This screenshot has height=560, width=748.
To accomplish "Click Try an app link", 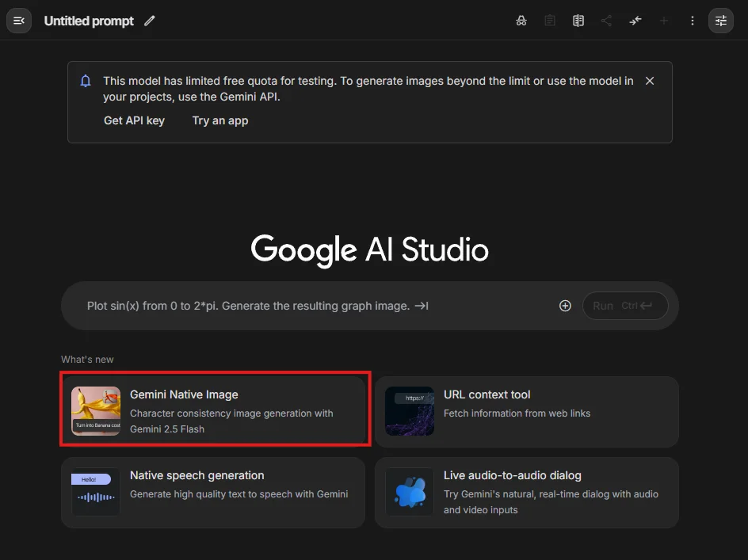I will click(220, 120).
